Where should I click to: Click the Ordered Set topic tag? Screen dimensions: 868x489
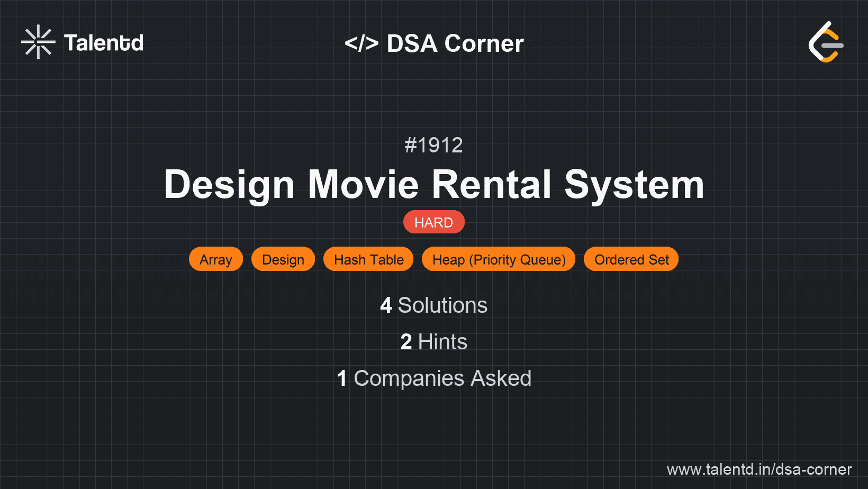[x=631, y=259]
